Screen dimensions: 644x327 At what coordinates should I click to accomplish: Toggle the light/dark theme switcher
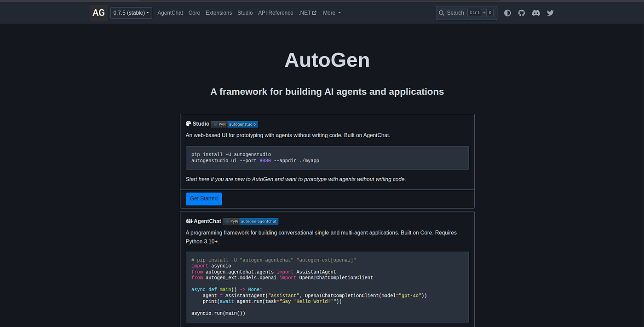point(507,13)
